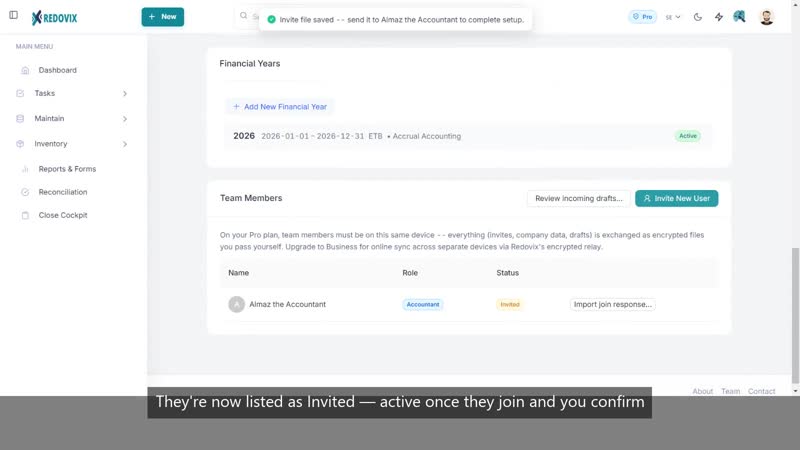Viewport: 800px width, 450px height.
Task: Open the SE language dropdown
Action: tap(672, 17)
